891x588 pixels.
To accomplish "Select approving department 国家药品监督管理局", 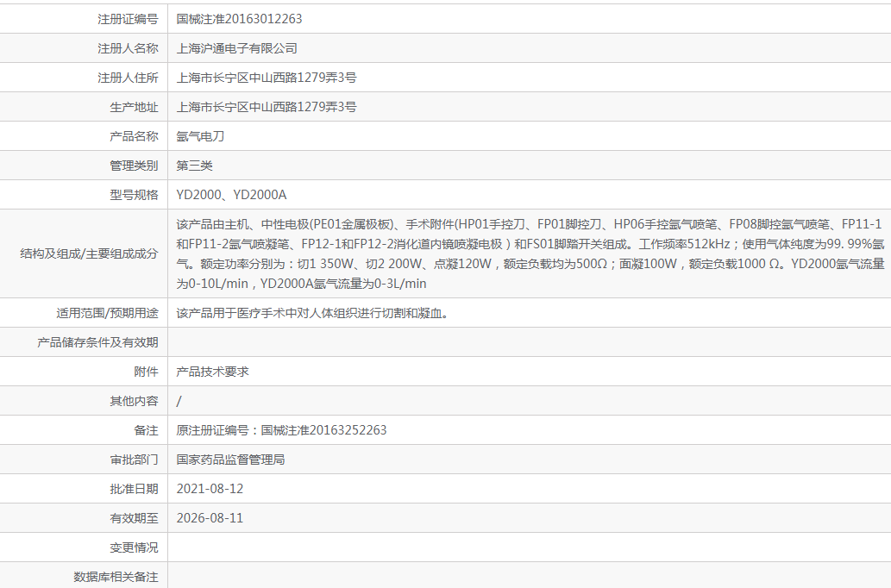I will (230, 460).
